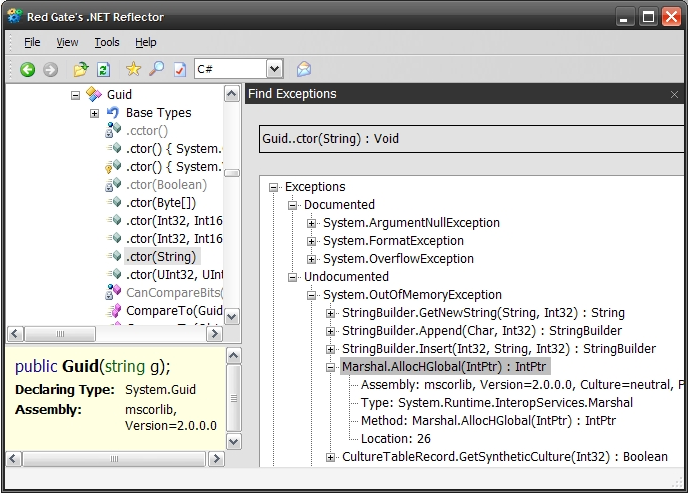Select the 'Location: 26' row

click(395, 439)
